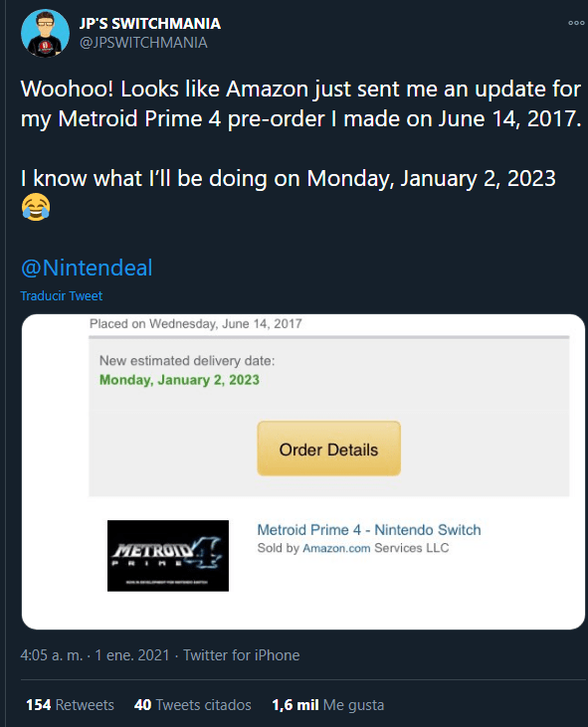This screenshot has height=727, width=588.
Task: Click the Amazon.com seller link
Action: [336, 548]
